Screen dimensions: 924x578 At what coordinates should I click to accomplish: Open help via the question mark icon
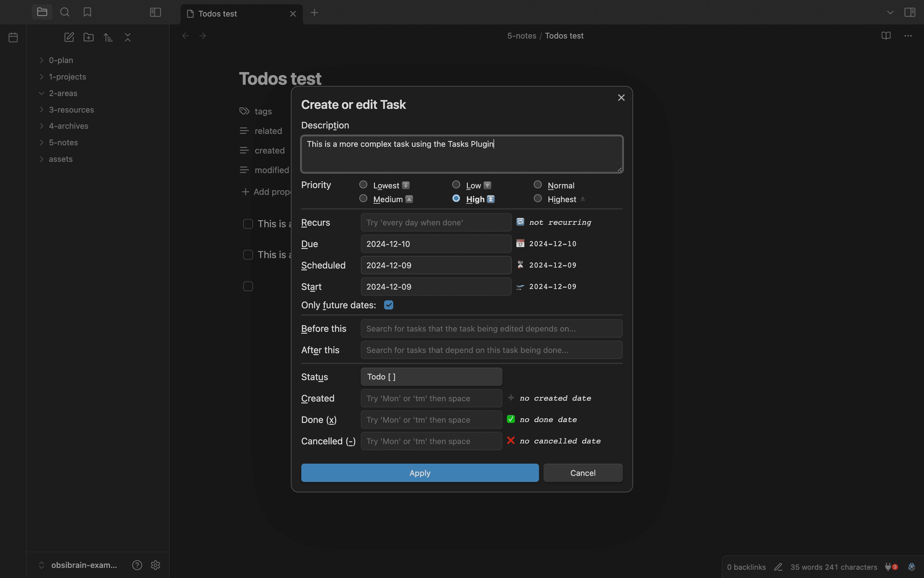[137, 565]
